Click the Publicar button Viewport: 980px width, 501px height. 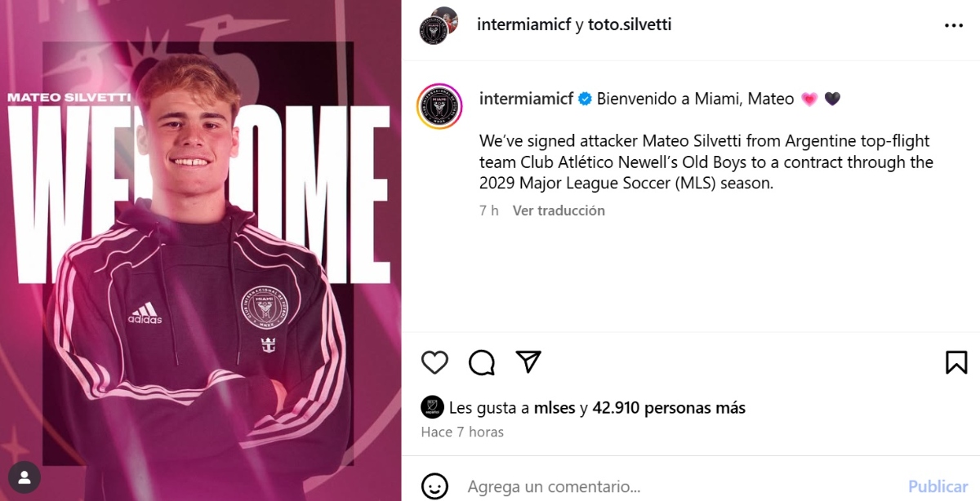[x=938, y=486]
